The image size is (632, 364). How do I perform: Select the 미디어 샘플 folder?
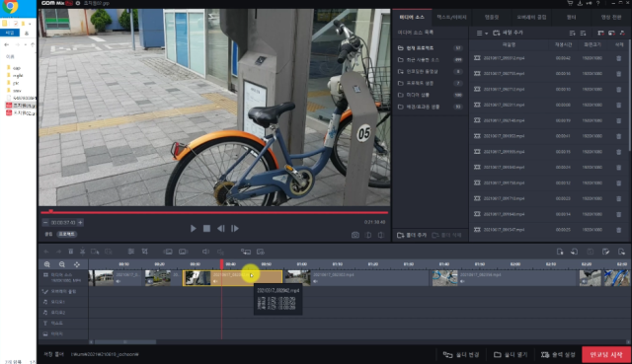[x=430, y=95]
